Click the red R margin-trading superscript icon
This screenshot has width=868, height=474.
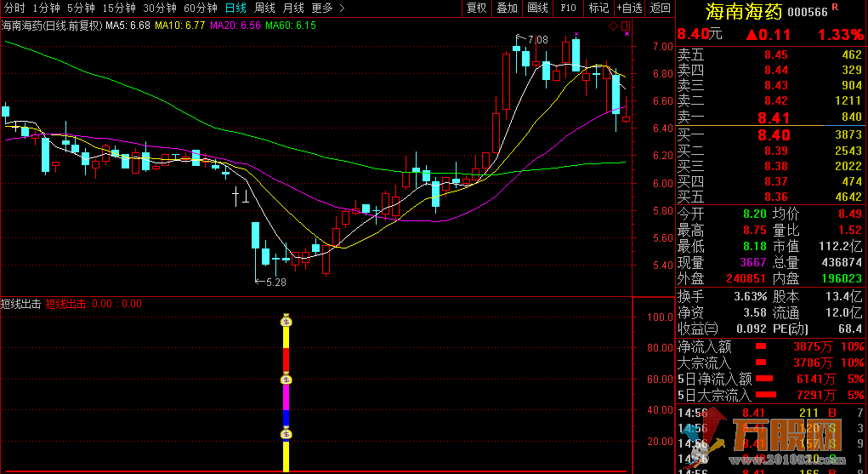click(835, 7)
